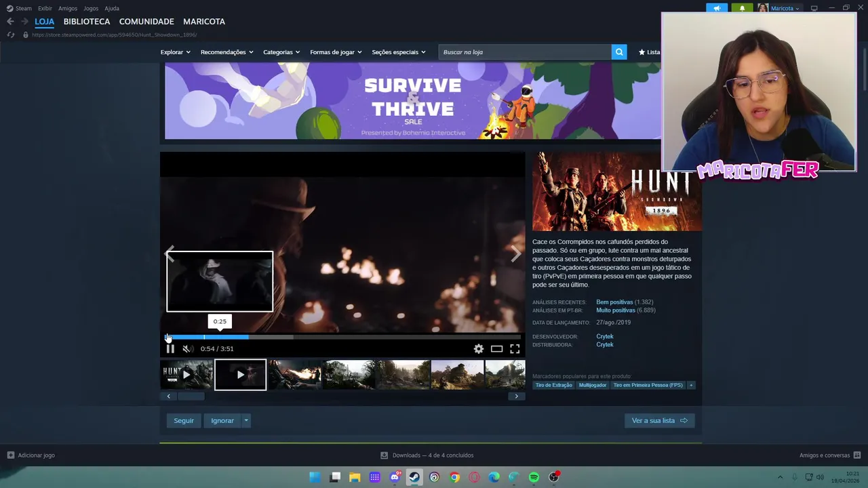
Task: Click the plus icon to add a tag
Action: coord(691,385)
